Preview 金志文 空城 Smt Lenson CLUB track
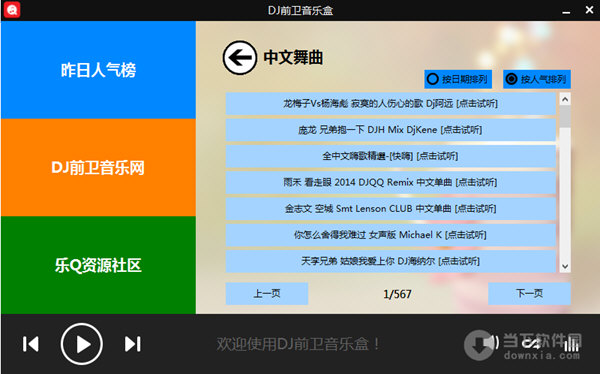Image resolution: width=600 pixels, height=374 pixels. tap(390, 209)
